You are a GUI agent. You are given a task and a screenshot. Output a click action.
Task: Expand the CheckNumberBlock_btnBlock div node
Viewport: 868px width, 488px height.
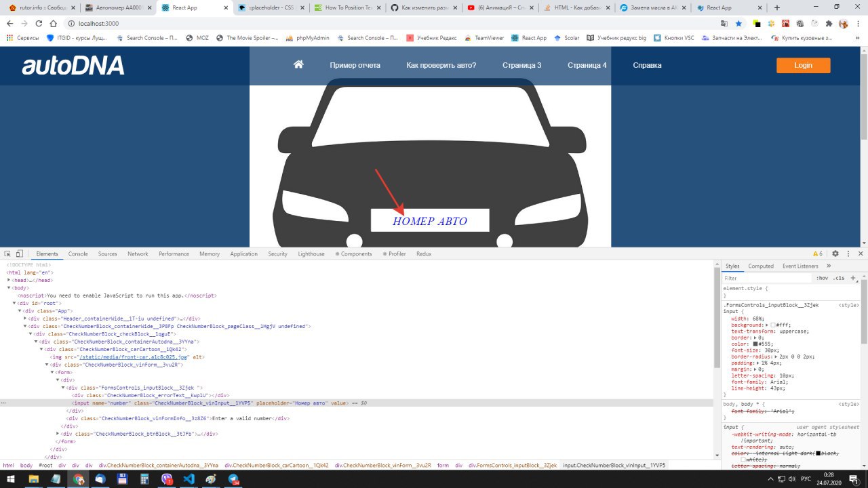[58, 433]
